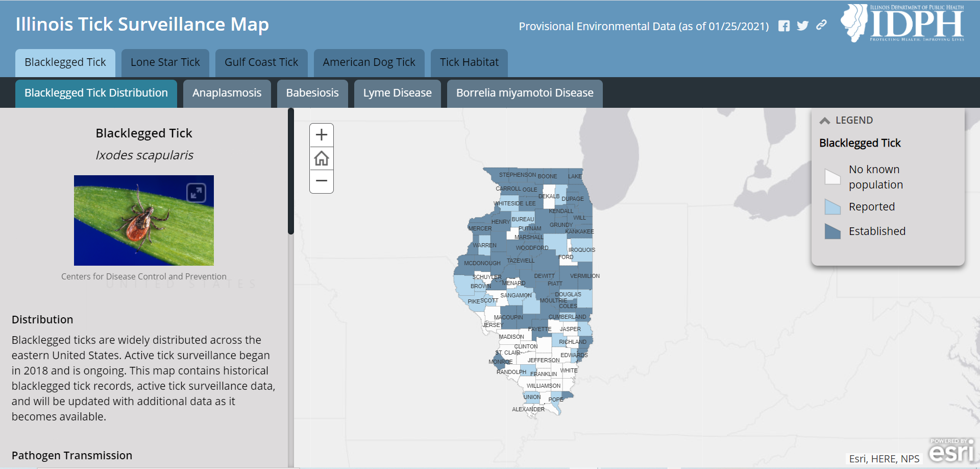This screenshot has width=980, height=469.
Task: Click the Centers for Disease Control caption
Action: click(x=144, y=276)
